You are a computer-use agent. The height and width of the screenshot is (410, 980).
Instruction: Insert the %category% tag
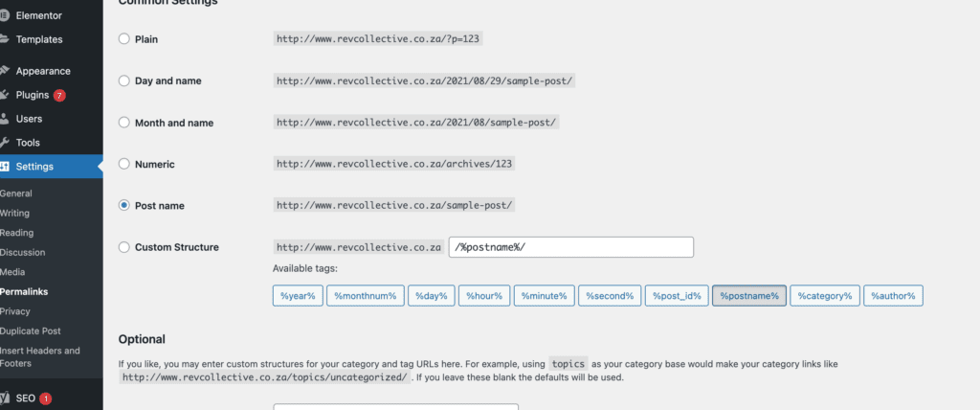tap(824, 296)
